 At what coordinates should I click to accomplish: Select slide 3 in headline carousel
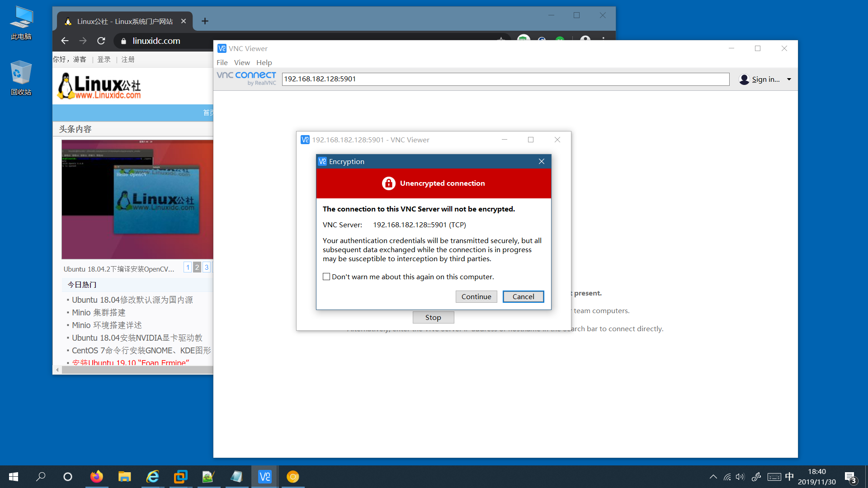click(x=207, y=267)
